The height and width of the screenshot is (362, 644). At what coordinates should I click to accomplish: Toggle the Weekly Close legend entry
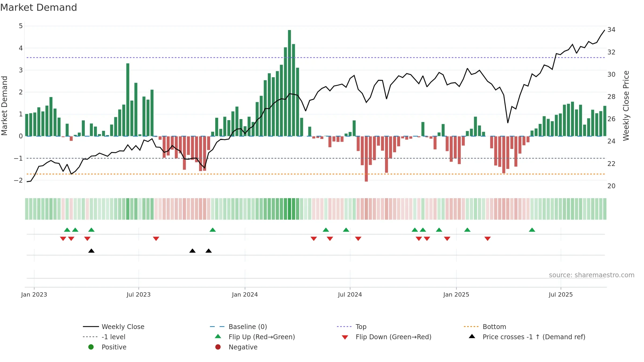(x=114, y=327)
